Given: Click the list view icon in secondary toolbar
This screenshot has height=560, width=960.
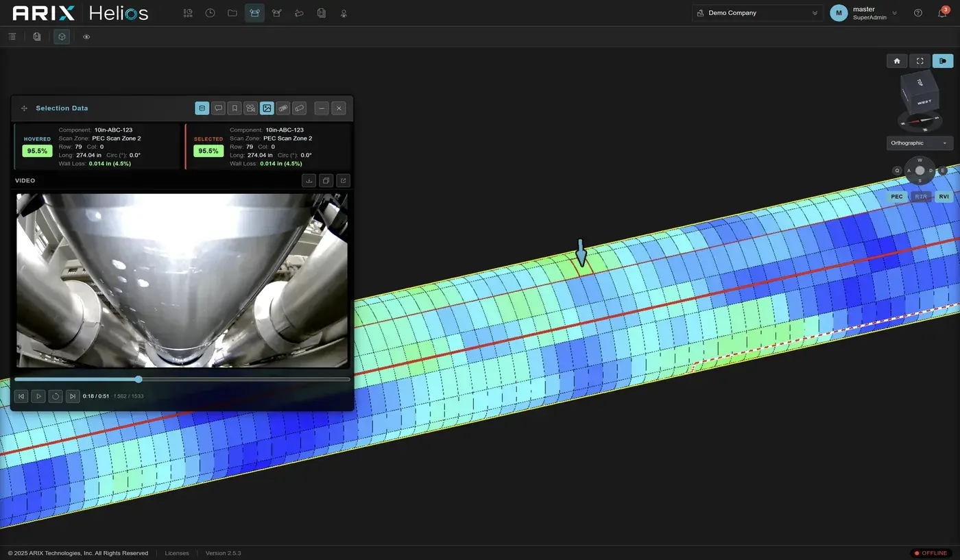Looking at the screenshot, I should [12, 37].
